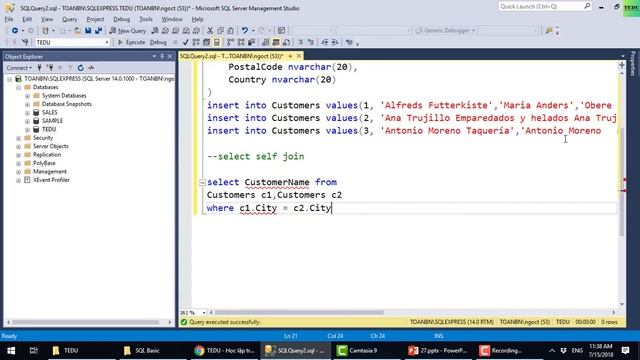
Task: Expand the TEDU database node
Action: tap(27, 129)
